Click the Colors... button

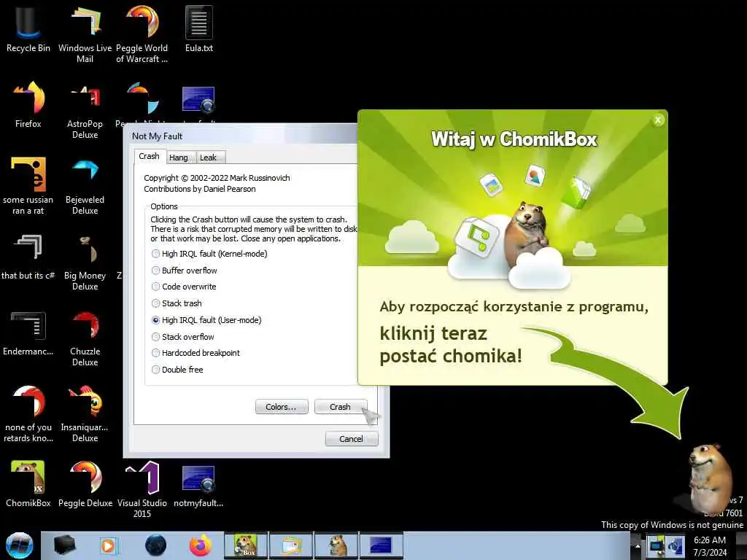[282, 407]
